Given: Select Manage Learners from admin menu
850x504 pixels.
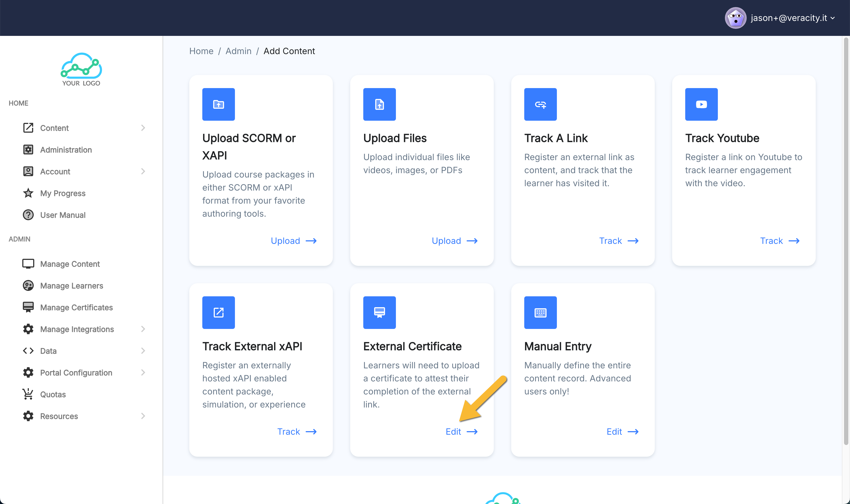Looking at the screenshot, I should (71, 286).
